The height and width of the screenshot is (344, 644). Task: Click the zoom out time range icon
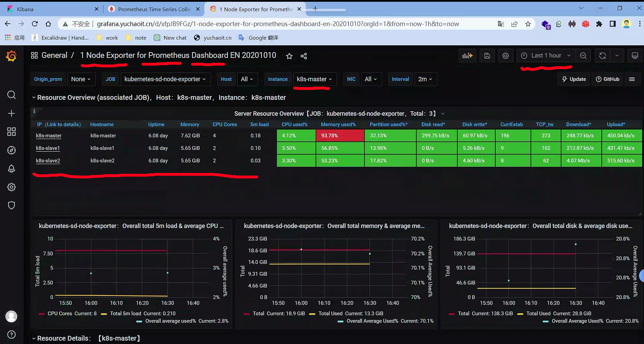pyautogui.click(x=583, y=56)
